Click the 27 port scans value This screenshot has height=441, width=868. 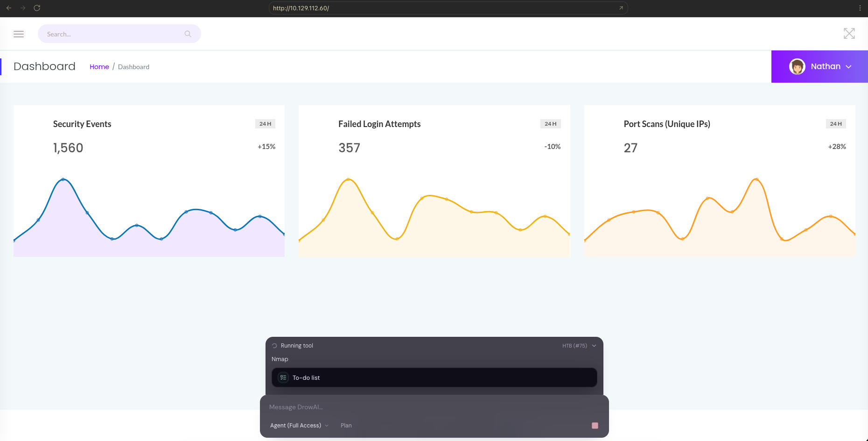[x=630, y=148]
